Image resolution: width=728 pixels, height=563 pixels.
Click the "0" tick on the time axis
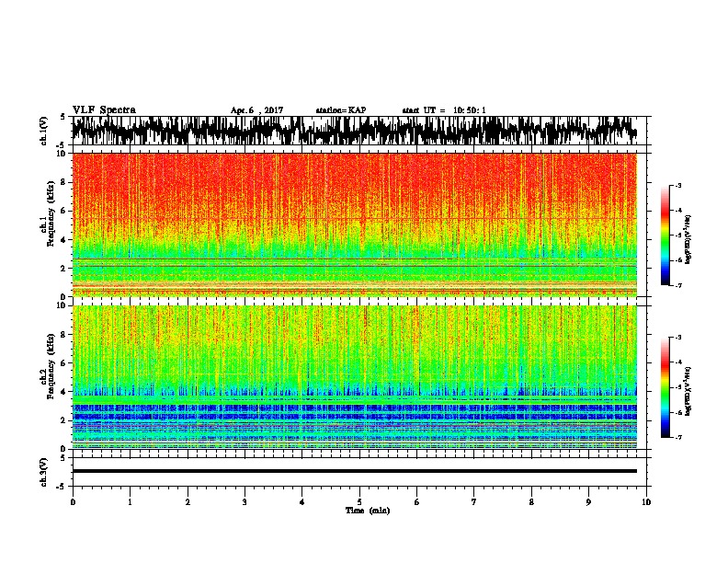73,501
